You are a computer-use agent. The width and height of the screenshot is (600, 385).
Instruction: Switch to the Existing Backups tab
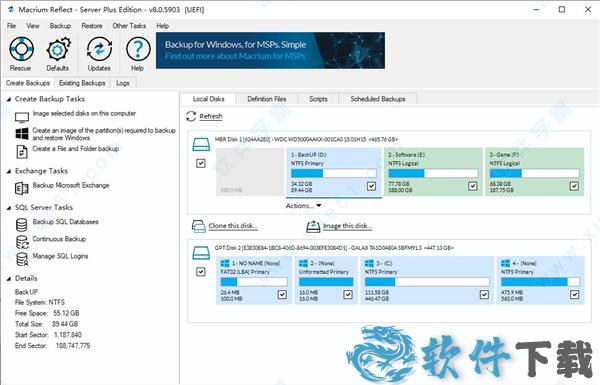click(x=82, y=83)
